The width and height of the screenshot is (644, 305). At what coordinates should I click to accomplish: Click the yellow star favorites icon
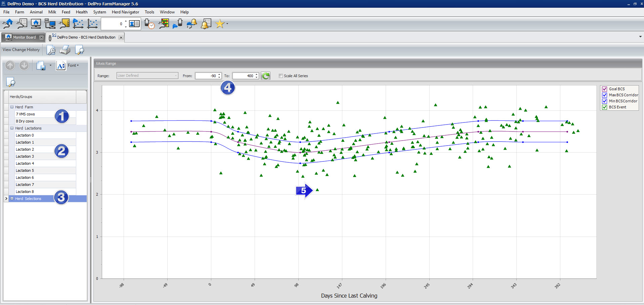[x=220, y=24]
